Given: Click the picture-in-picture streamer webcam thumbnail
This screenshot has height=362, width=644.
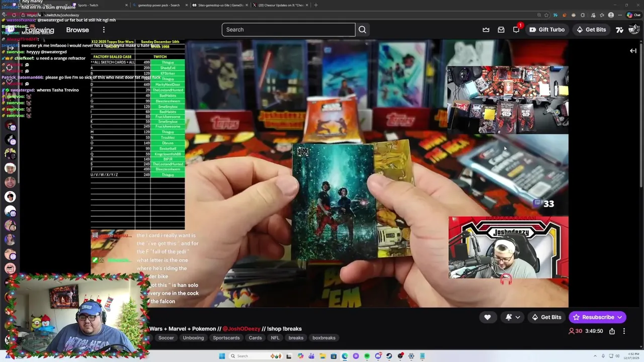Looking at the screenshot, I should (508, 247).
